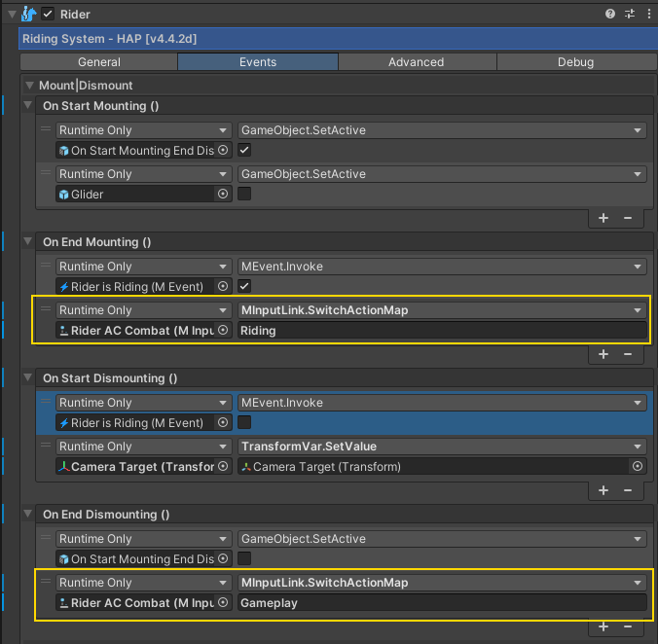
Task: Tick the SetActive checkbox for the Glider entry
Action: click(244, 194)
